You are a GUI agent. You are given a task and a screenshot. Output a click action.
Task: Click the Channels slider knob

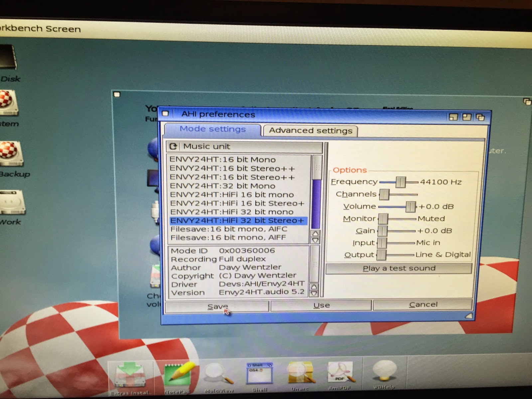(384, 195)
